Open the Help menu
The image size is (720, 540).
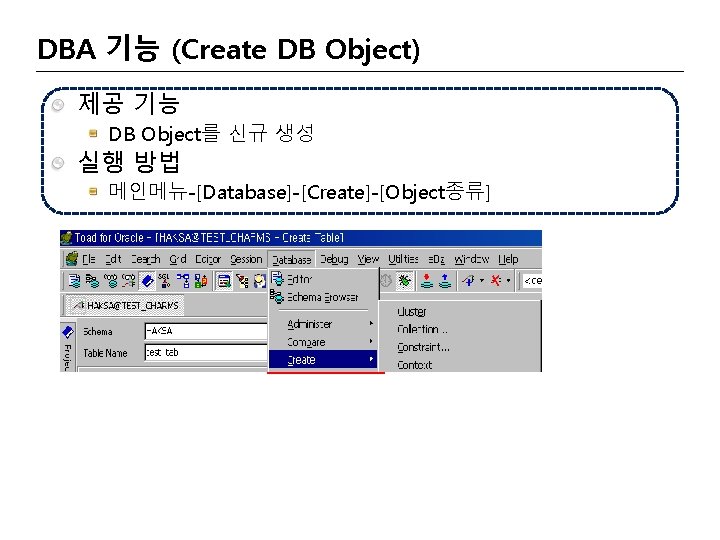(508, 259)
